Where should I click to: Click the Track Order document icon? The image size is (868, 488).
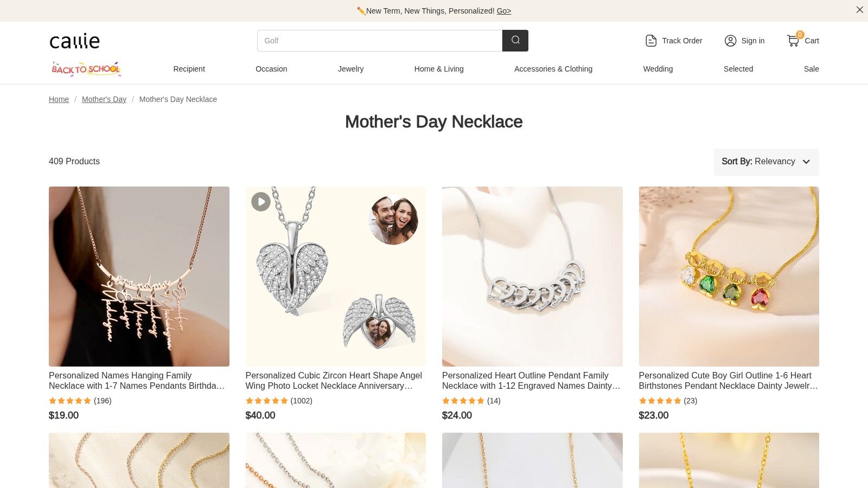point(651,41)
